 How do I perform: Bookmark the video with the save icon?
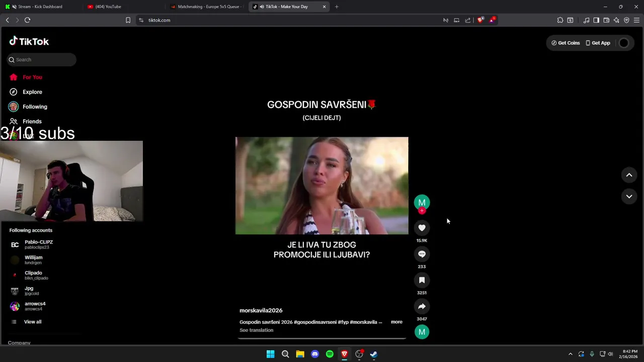tap(422, 280)
